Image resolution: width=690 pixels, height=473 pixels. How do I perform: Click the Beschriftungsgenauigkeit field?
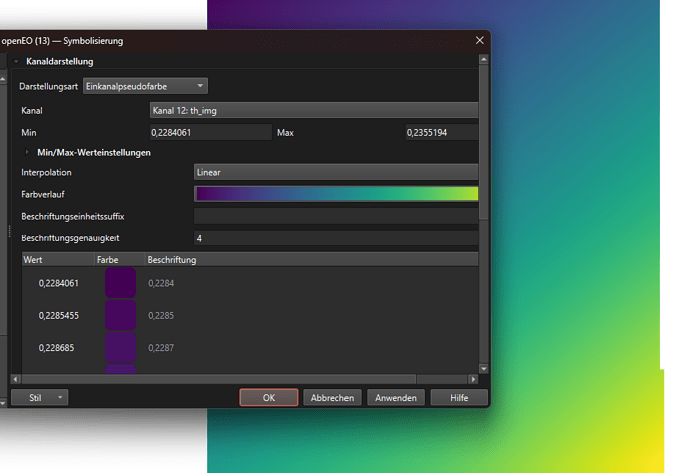pyautogui.click(x=335, y=238)
